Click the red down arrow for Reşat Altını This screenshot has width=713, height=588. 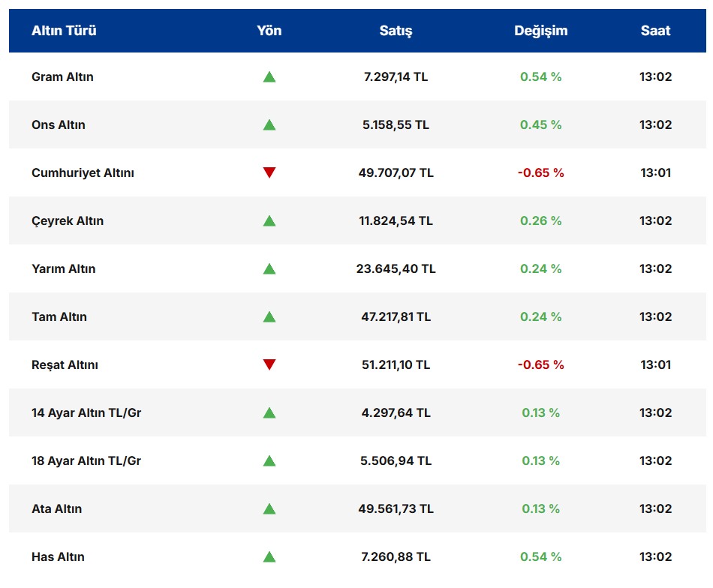[269, 364]
